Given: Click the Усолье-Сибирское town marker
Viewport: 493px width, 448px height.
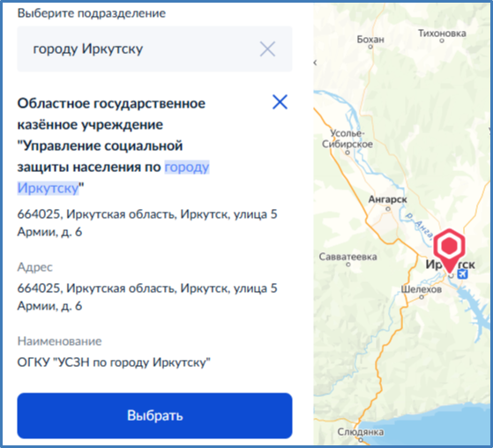Looking at the screenshot, I should click(347, 153).
